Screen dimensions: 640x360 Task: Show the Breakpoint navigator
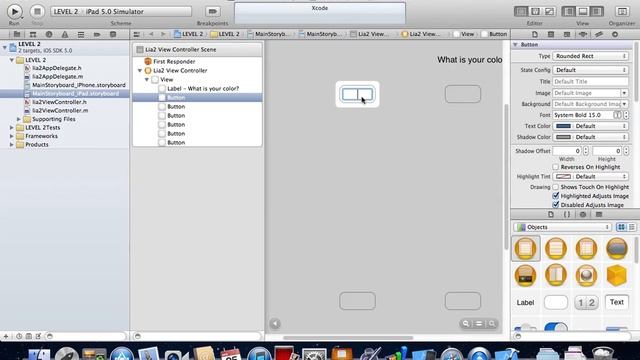pyautogui.click(x=97, y=34)
